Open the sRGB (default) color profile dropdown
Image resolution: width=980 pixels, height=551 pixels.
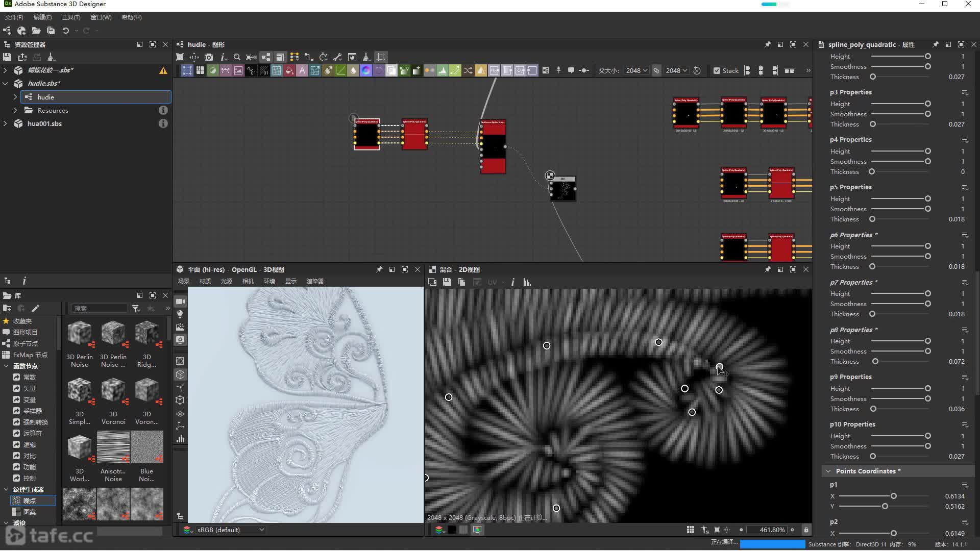point(231,530)
